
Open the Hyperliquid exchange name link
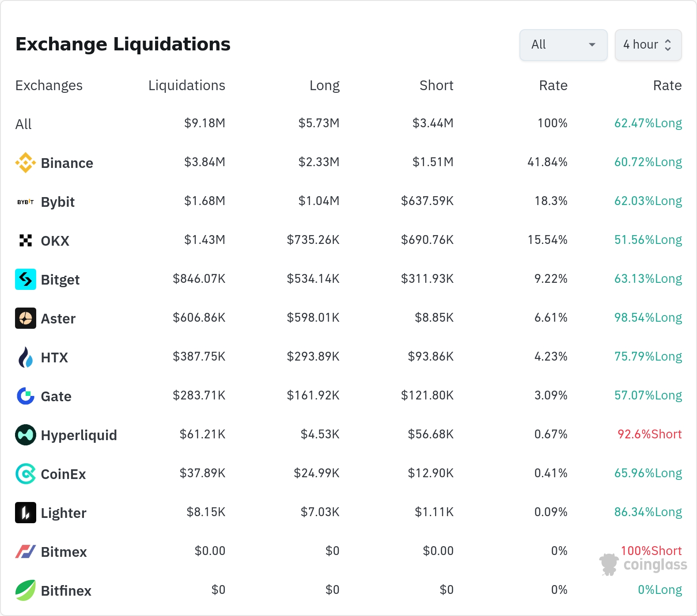pos(79,435)
